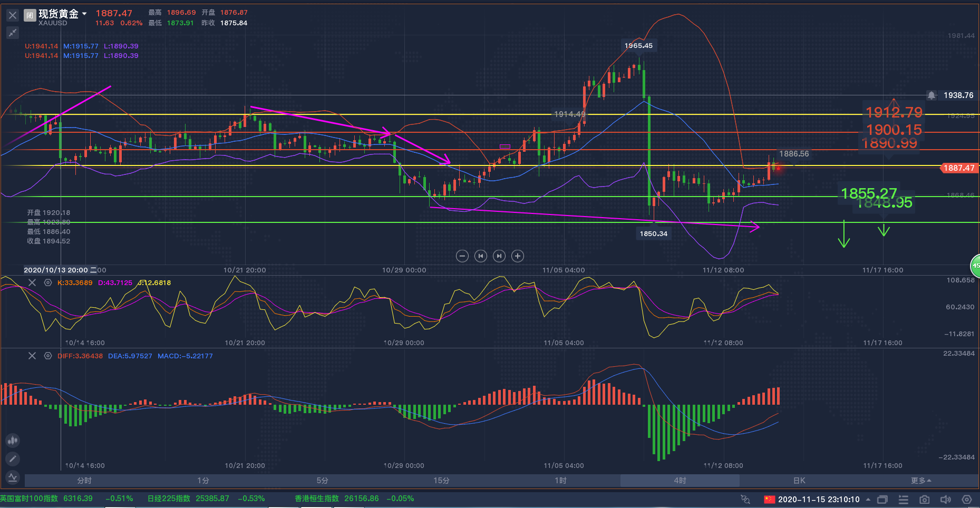The width and height of the screenshot is (980, 508).
Task: Switch to 1分 timeframe tab
Action: click(x=203, y=481)
